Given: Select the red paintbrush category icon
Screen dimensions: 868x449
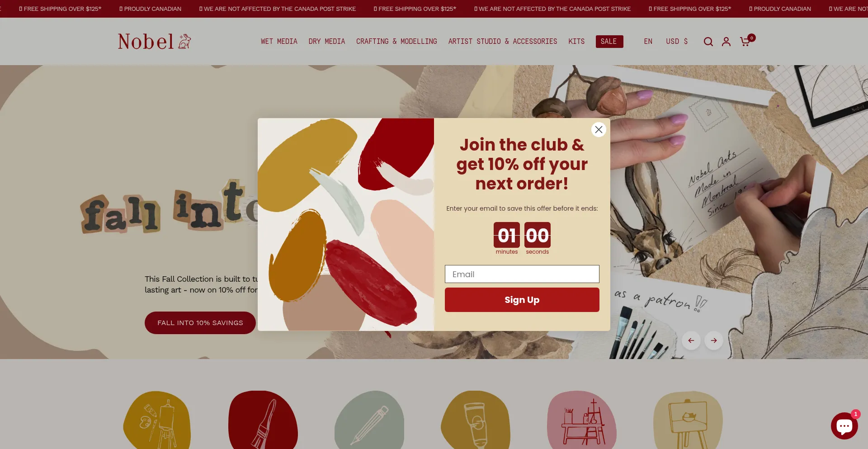Looking at the screenshot, I should coord(263,420).
